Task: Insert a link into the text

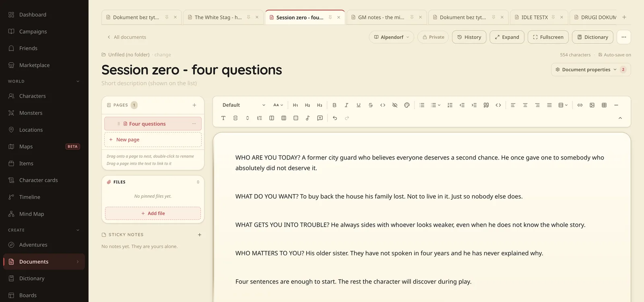Action: (x=580, y=105)
